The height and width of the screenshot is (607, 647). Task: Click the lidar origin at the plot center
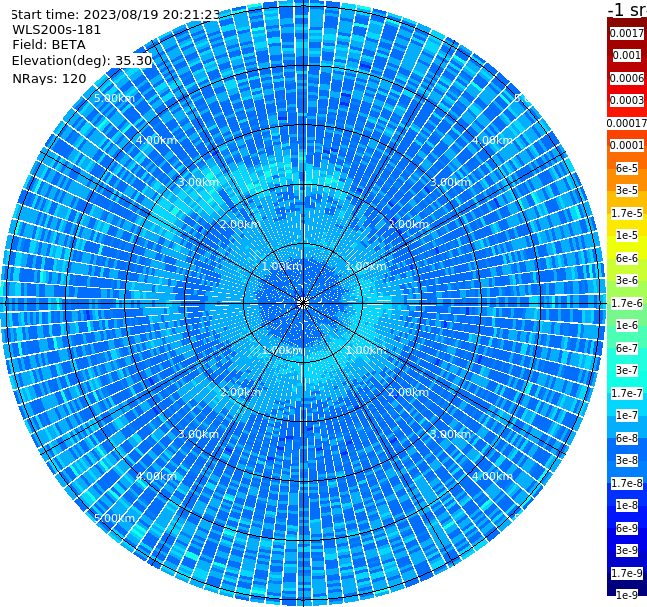tap(303, 303)
